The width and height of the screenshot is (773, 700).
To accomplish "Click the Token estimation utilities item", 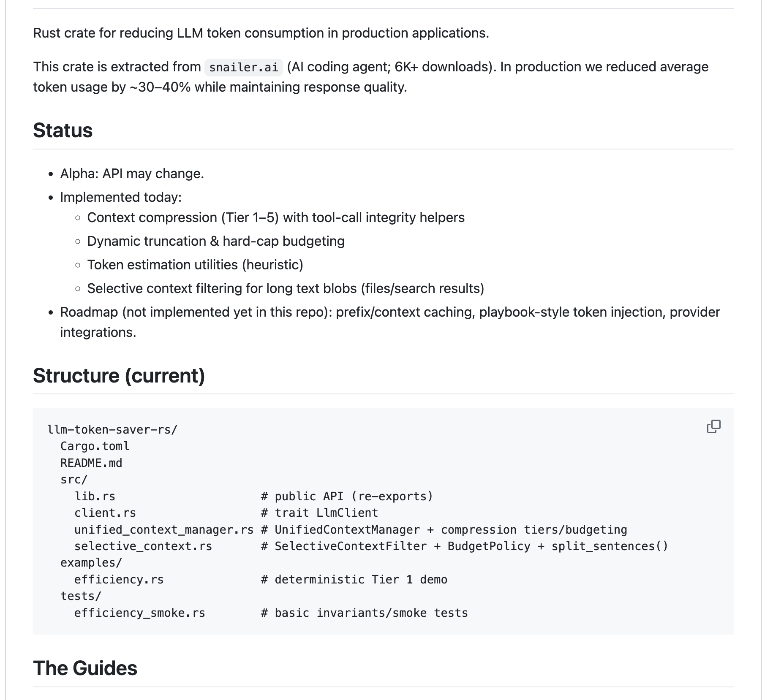I will tap(195, 265).
